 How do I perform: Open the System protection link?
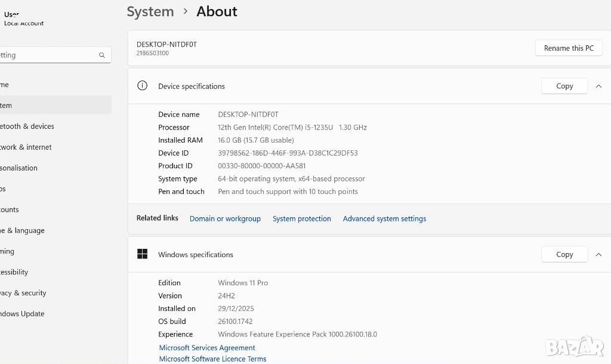pyautogui.click(x=301, y=218)
